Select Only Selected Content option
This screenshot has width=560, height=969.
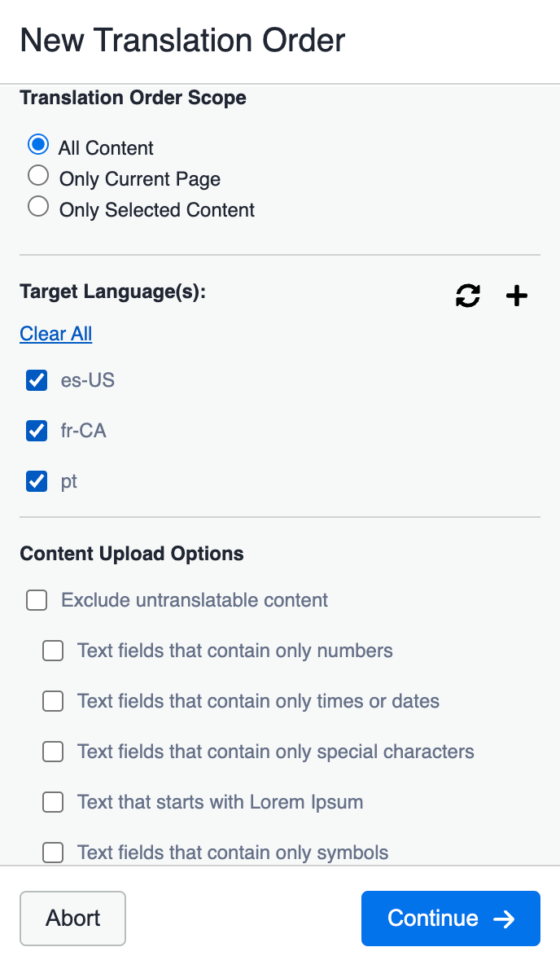tap(38, 207)
